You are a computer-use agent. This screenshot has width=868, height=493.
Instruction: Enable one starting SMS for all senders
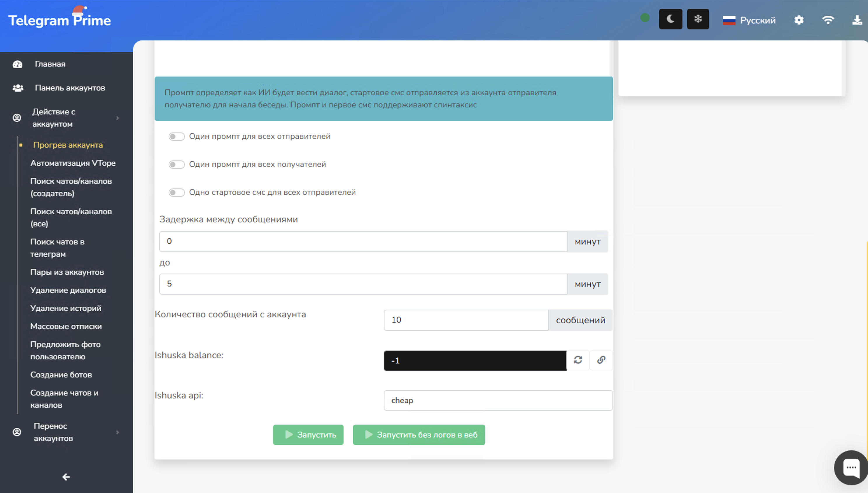pyautogui.click(x=176, y=193)
